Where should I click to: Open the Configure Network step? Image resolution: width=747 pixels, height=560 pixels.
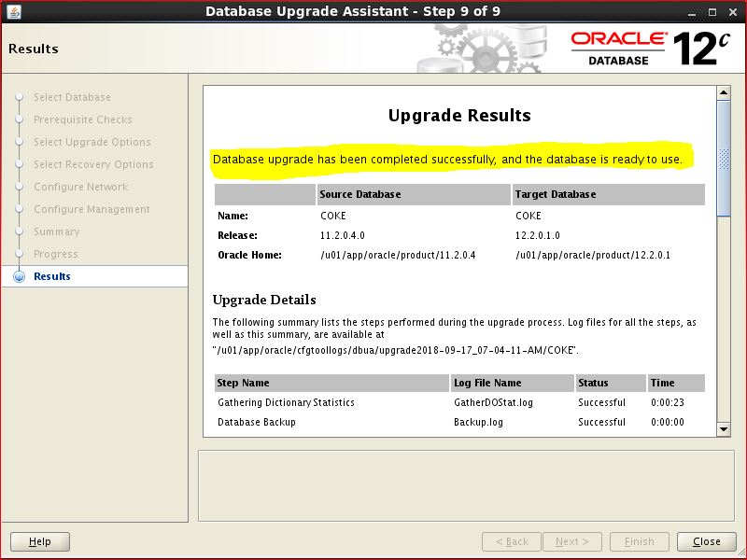[x=80, y=187]
